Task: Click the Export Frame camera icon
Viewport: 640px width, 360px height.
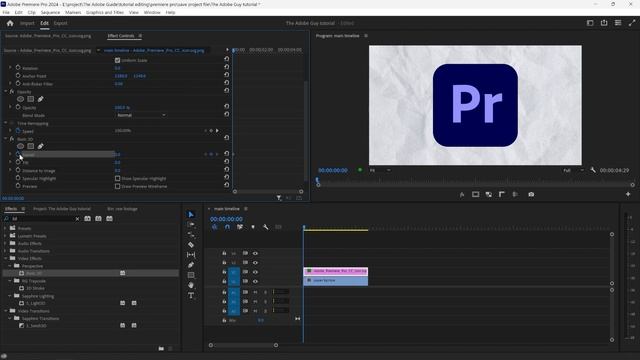Action: pos(531,195)
